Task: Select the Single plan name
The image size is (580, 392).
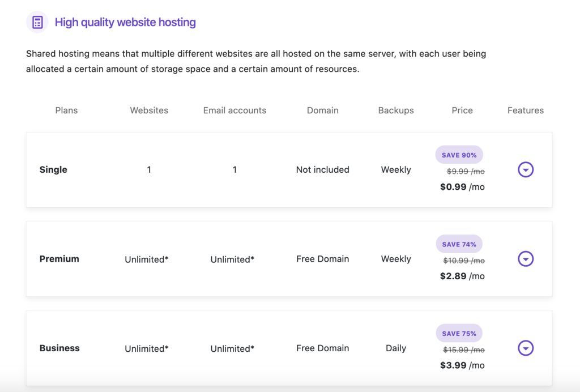Action: coord(53,169)
